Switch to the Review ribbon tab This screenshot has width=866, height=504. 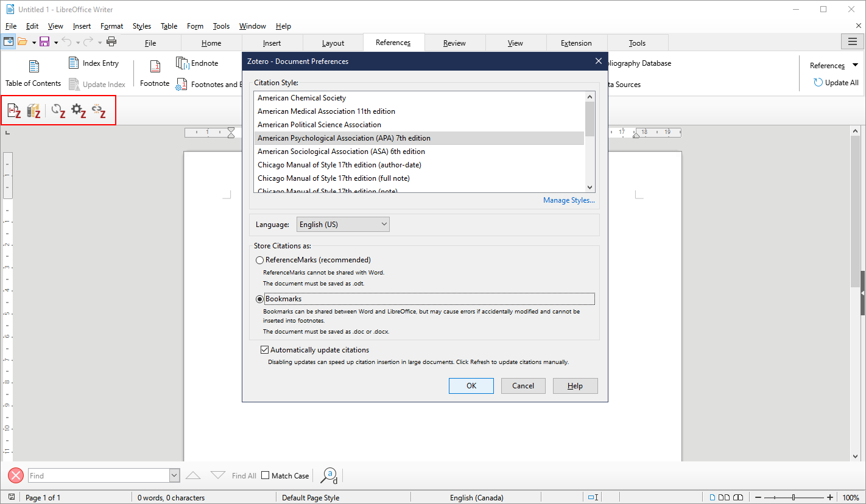click(454, 43)
